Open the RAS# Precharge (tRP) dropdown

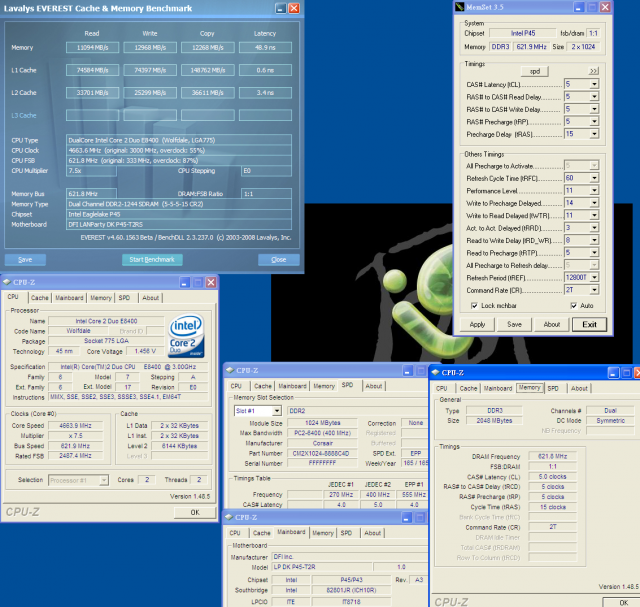[x=594, y=121]
